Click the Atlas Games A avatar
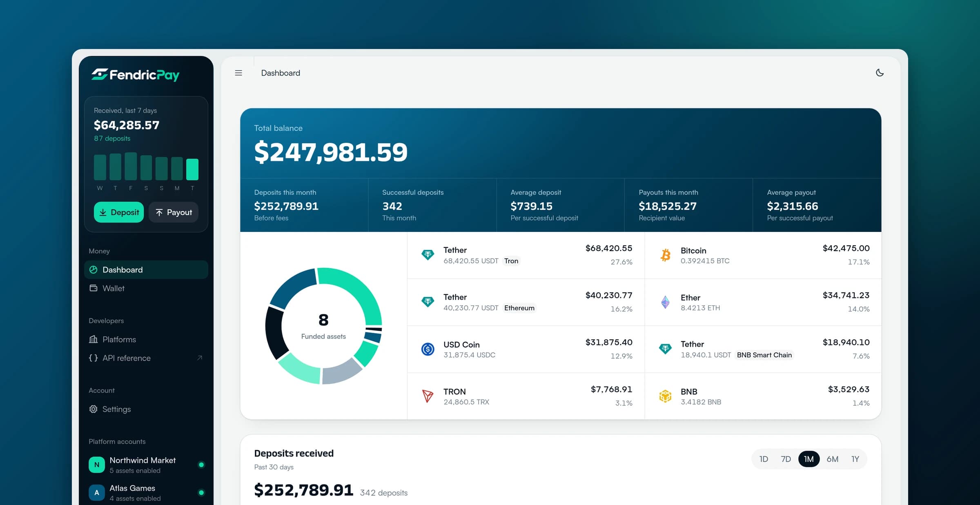The width and height of the screenshot is (980, 505). [97, 493]
